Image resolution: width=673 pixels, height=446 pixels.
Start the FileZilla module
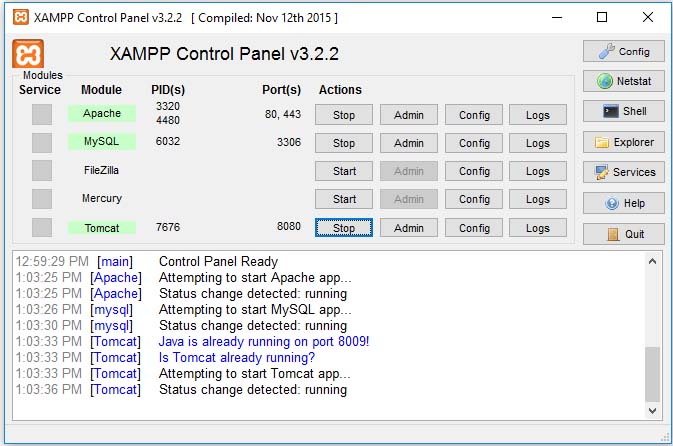[344, 171]
